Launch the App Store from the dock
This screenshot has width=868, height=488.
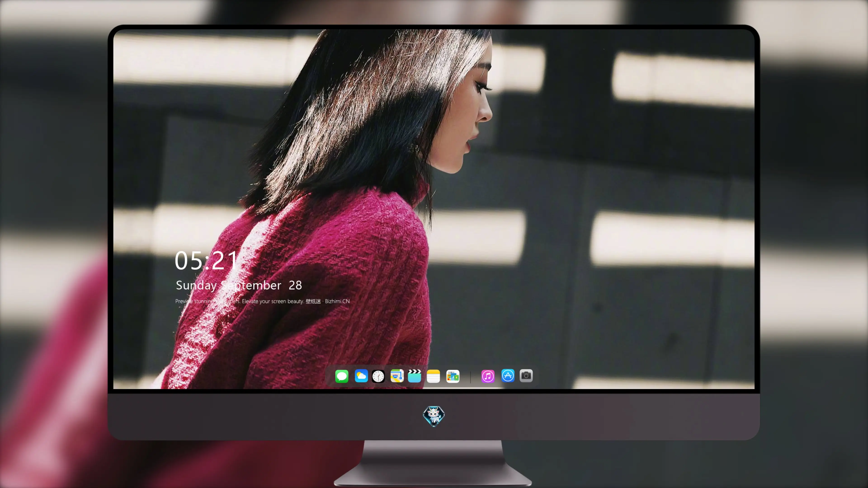[508, 375]
